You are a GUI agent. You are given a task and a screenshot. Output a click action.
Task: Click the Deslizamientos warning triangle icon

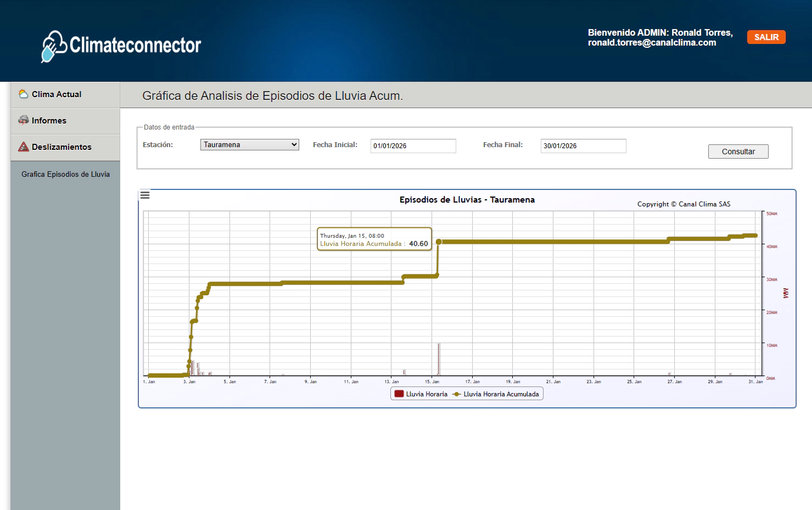click(x=24, y=147)
